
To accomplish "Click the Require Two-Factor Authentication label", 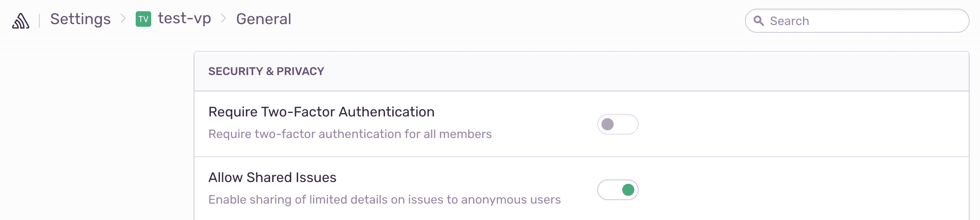I will [321, 112].
